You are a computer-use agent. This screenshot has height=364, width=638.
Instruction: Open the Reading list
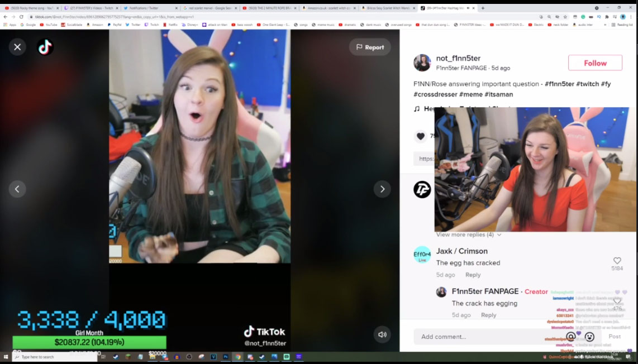click(622, 25)
